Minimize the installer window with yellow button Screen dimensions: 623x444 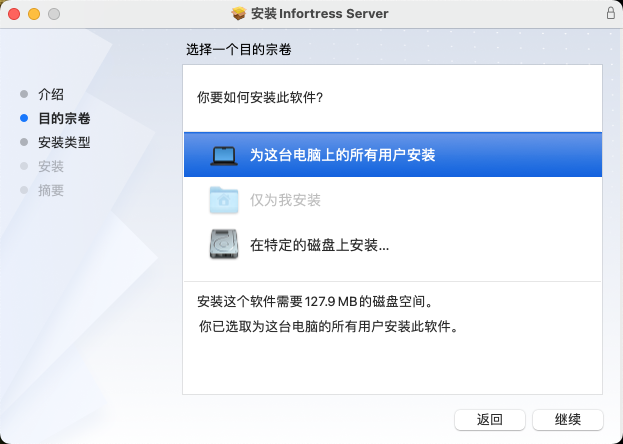pos(33,14)
